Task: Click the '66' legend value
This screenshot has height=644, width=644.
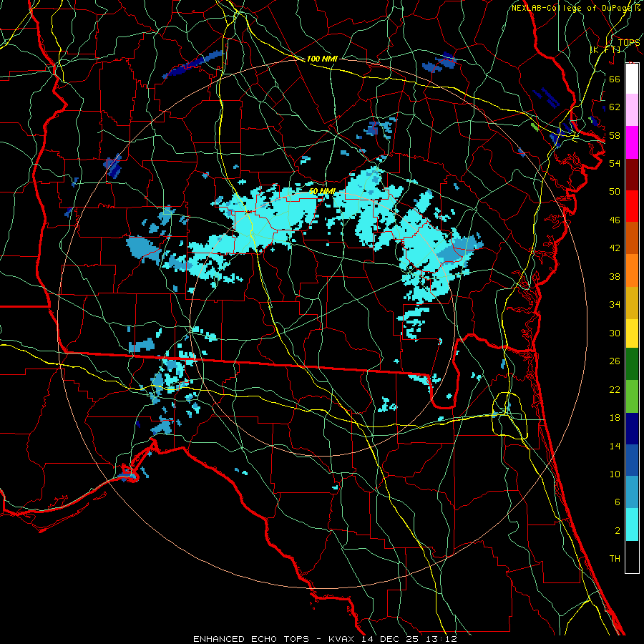Action: tap(615, 79)
